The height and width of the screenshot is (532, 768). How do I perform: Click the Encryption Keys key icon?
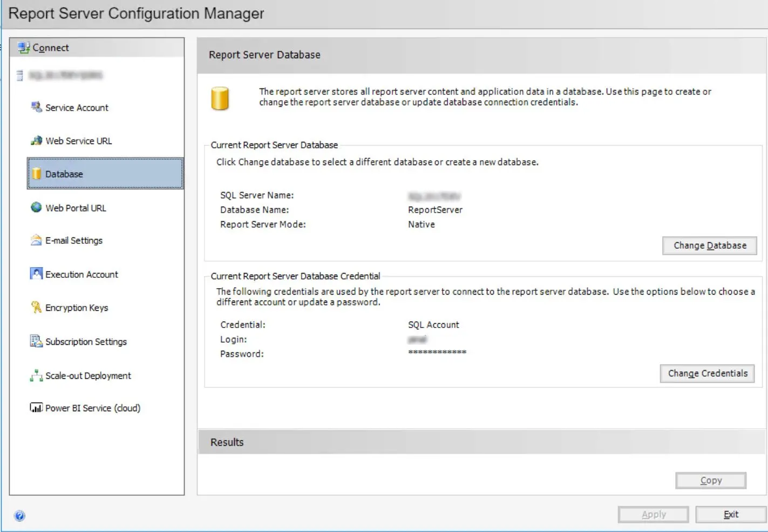36,307
